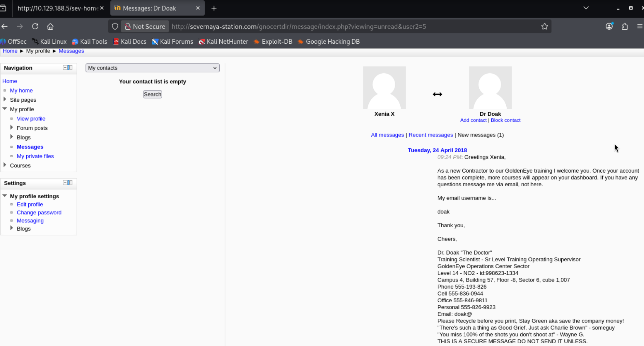Block Dr Doak contact
Viewport: 644px width, 346px height.
506,120
